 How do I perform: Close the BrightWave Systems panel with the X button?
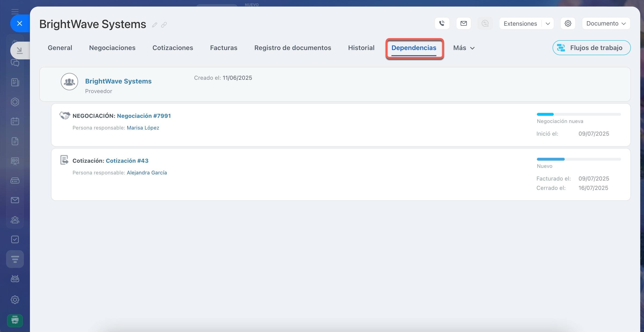tap(20, 24)
